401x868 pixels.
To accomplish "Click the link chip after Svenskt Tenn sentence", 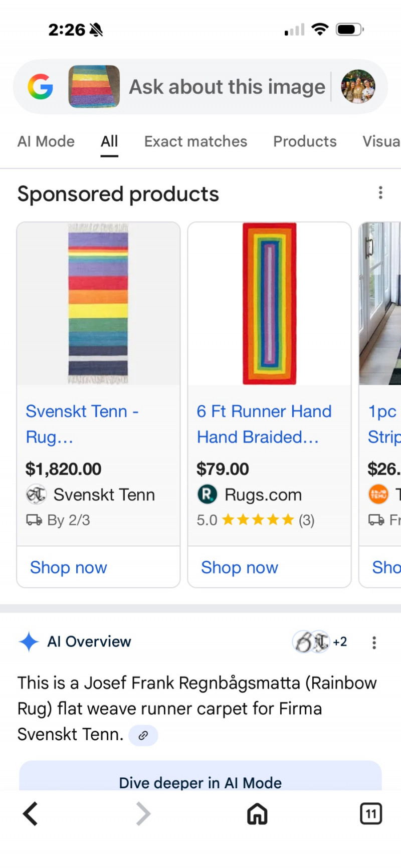I will 143,735.
